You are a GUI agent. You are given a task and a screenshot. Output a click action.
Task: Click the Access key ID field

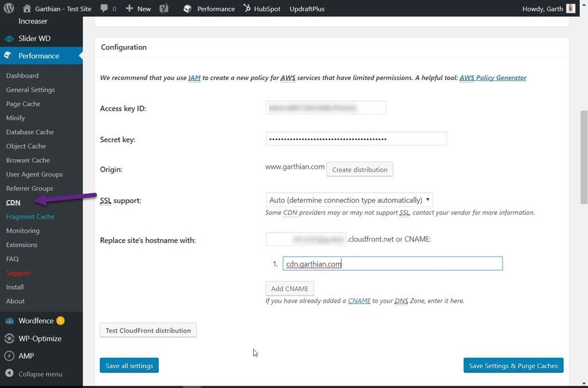326,107
